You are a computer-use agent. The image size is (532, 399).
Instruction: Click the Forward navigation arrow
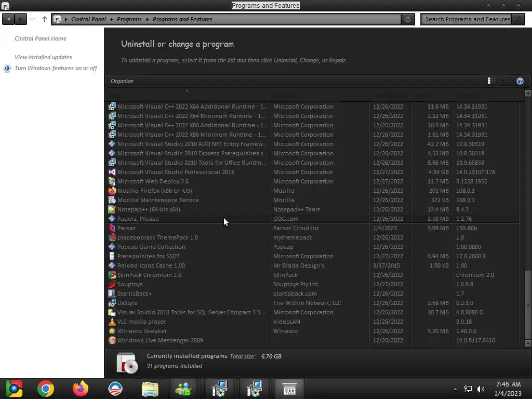click(x=21, y=19)
